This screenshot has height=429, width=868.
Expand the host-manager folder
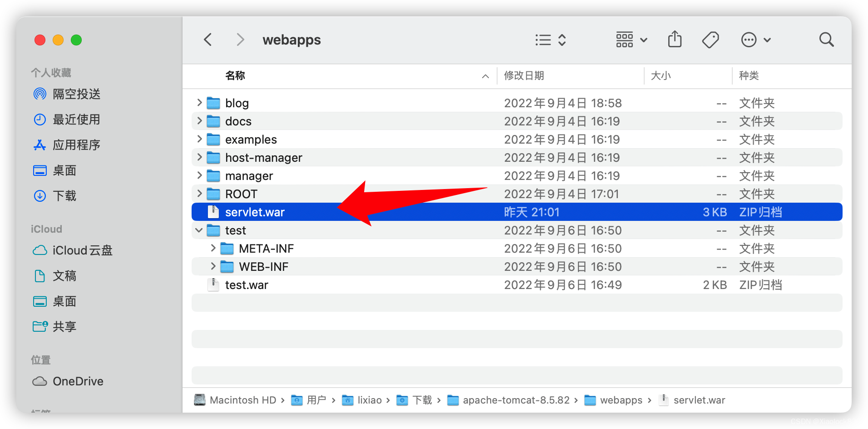coord(199,157)
